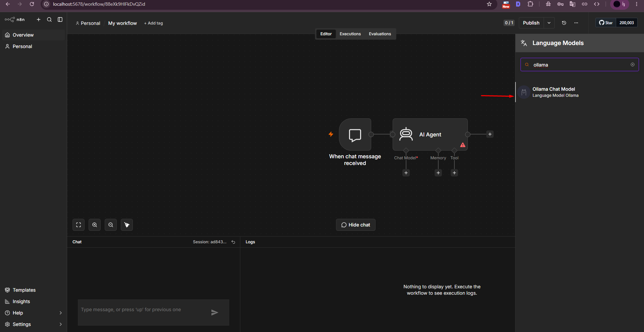
Task: Reload the page with the browser refresh icon
Action: click(x=32, y=4)
